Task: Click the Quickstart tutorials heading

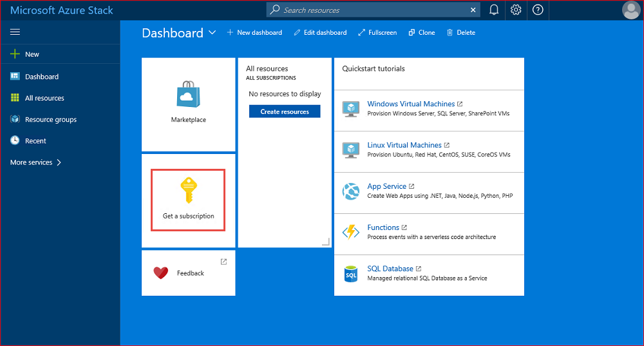Action: 374,69
